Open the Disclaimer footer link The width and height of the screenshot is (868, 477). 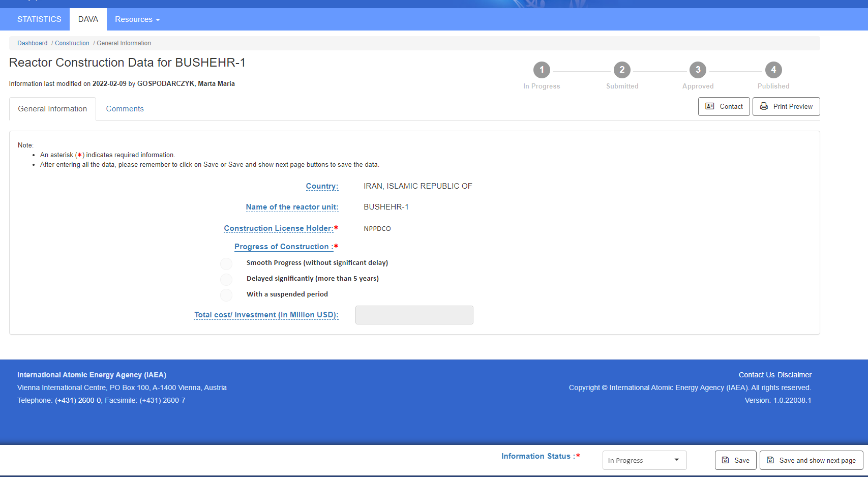[794, 375]
